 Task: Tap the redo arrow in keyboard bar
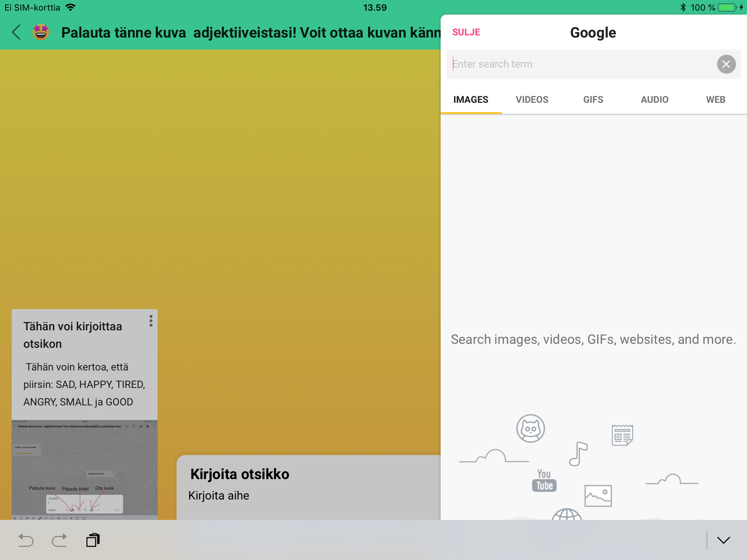tap(59, 540)
